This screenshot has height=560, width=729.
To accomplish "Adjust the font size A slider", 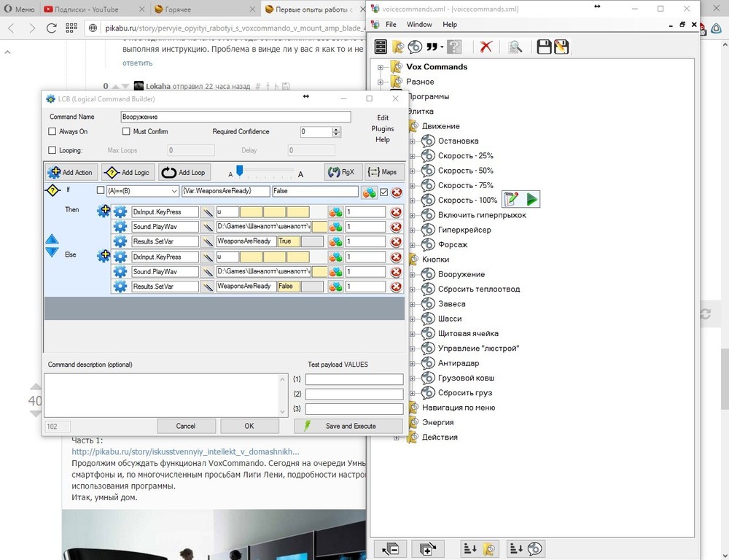I will pyautogui.click(x=239, y=171).
